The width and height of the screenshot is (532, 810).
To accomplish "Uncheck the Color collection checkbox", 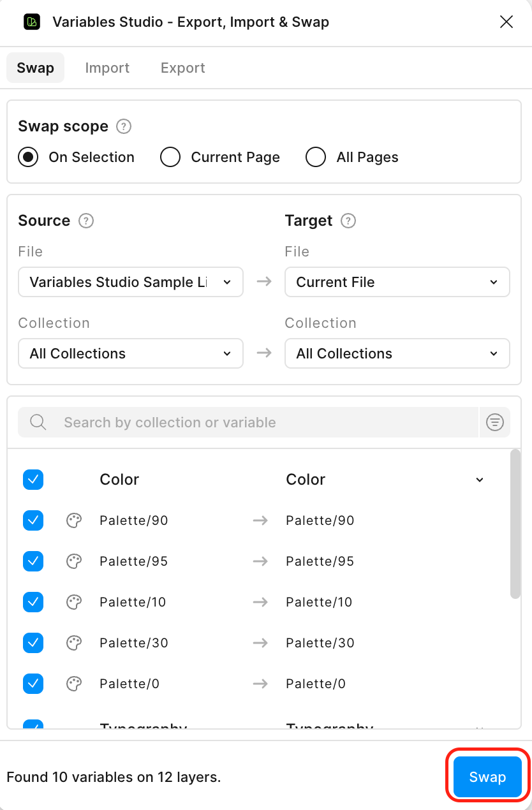I will (x=33, y=480).
